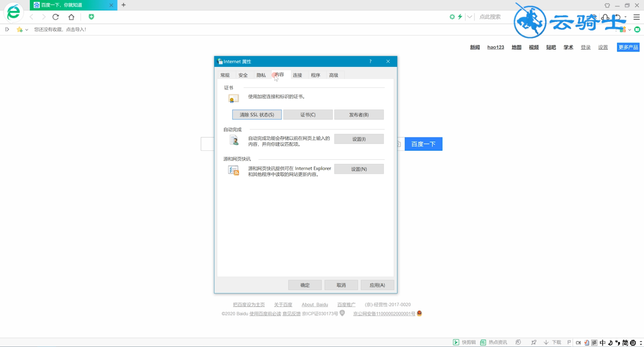Open the hao123 link
The width and height of the screenshot is (644, 347).
tap(496, 47)
